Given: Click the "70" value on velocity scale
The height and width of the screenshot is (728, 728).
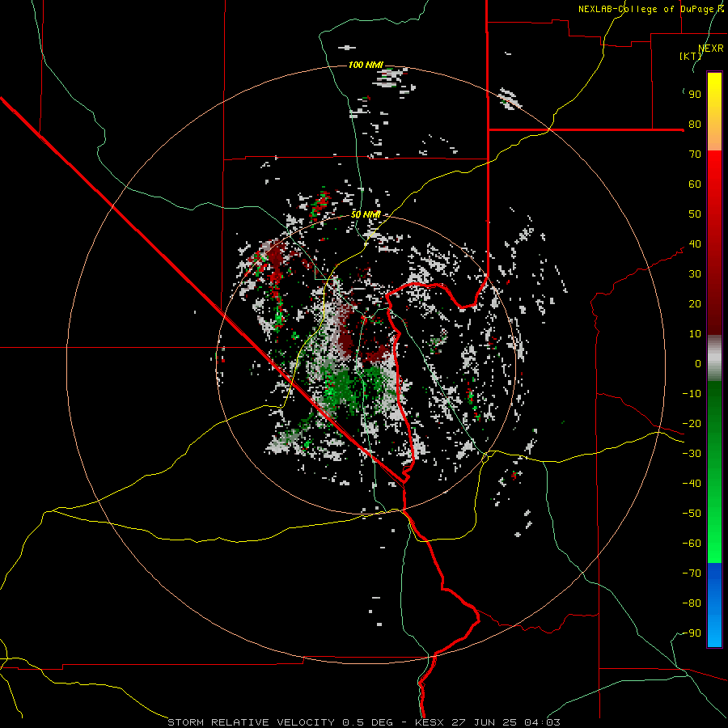Looking at the screenshot, I should click(695, 154).
